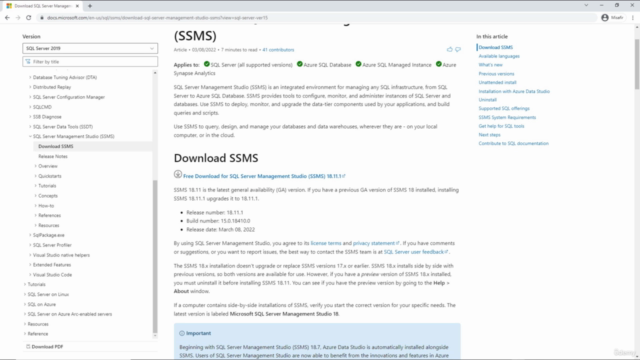Jump to What's new section
This screenshot has width=640, height=360.
[x=491, y=65]
